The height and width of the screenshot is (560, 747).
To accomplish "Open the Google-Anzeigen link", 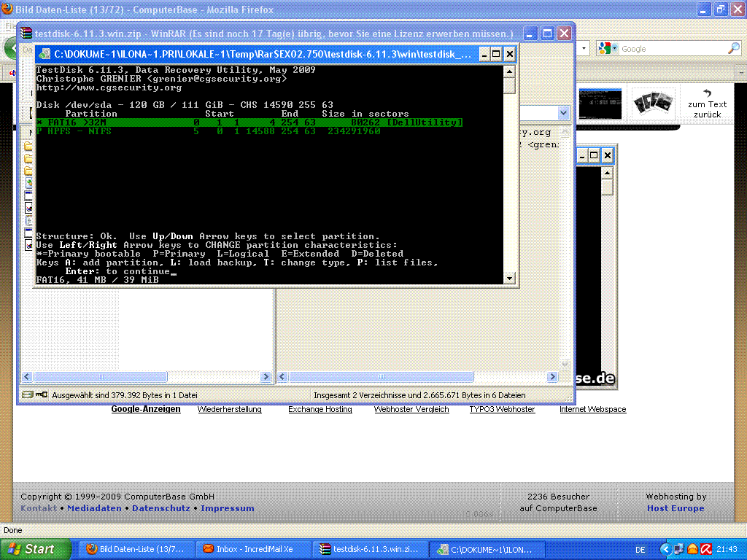I will coord(146,409).
